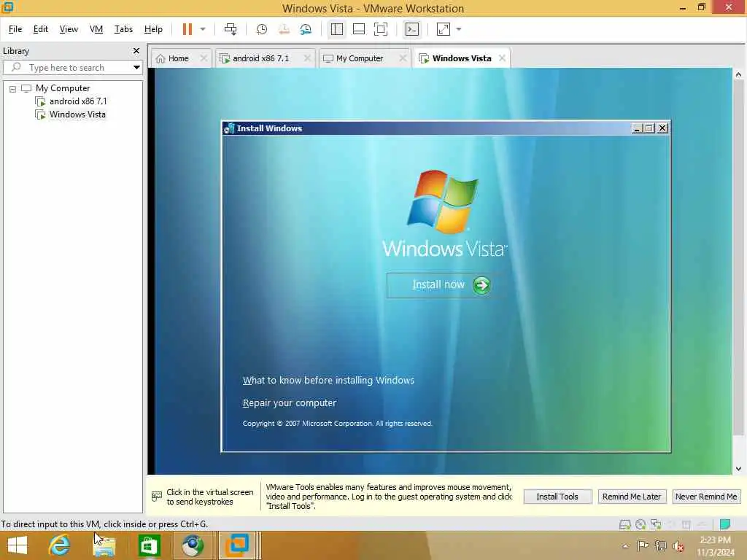Screen dimensions: 747x560
Task: Open the Windows Store taskbar icon
Action: [x=149, y=545]
